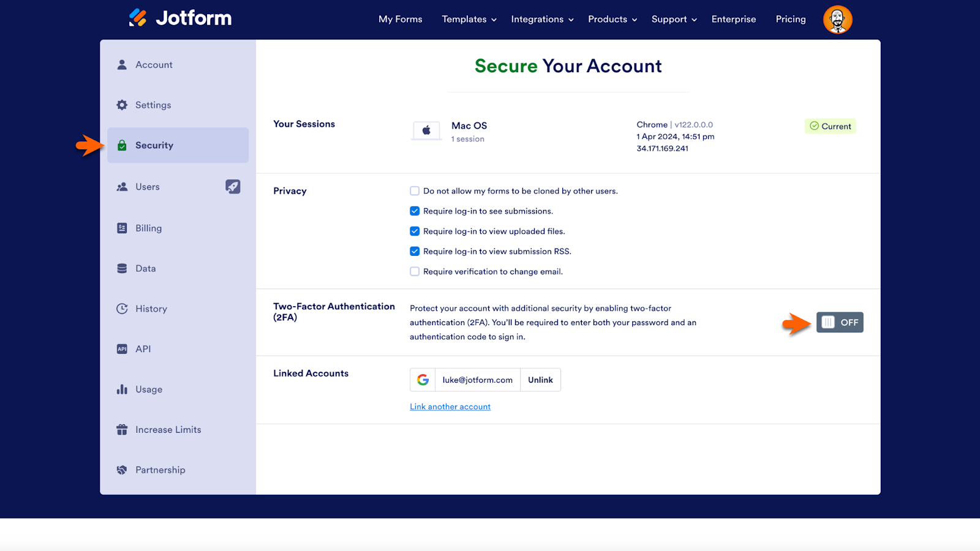Expand the Templates dropdown menu
The width and height of the screenshot is (980, 551).
pyautogui.click(x=469, y=20)
